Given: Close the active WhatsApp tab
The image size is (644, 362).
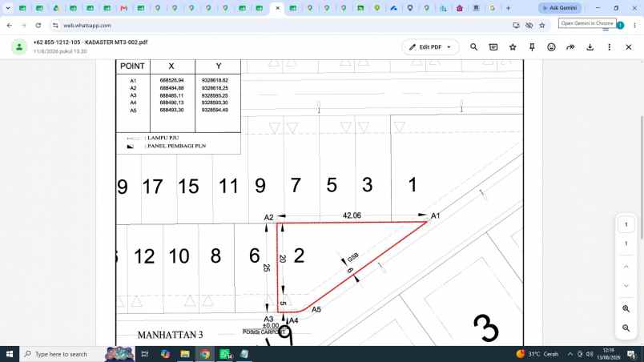Looking at the screenshot, I should point(278,8).
